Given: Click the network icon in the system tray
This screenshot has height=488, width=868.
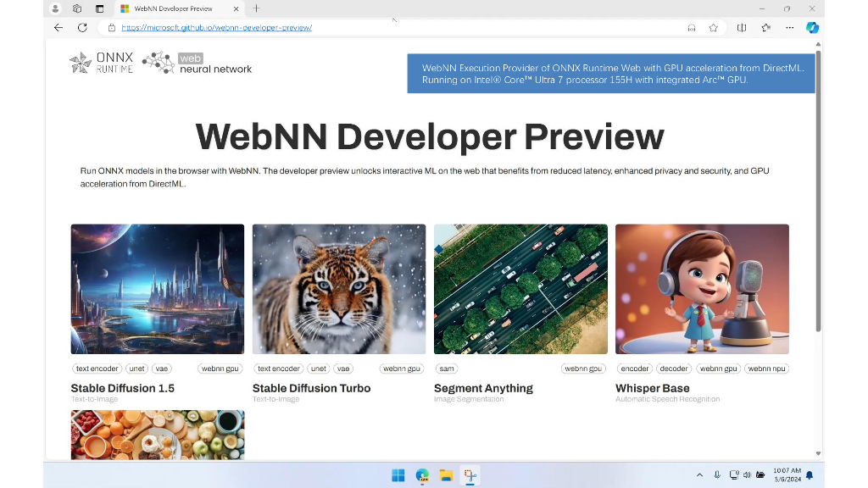Looking at the screenshot, I should [734, 475].
